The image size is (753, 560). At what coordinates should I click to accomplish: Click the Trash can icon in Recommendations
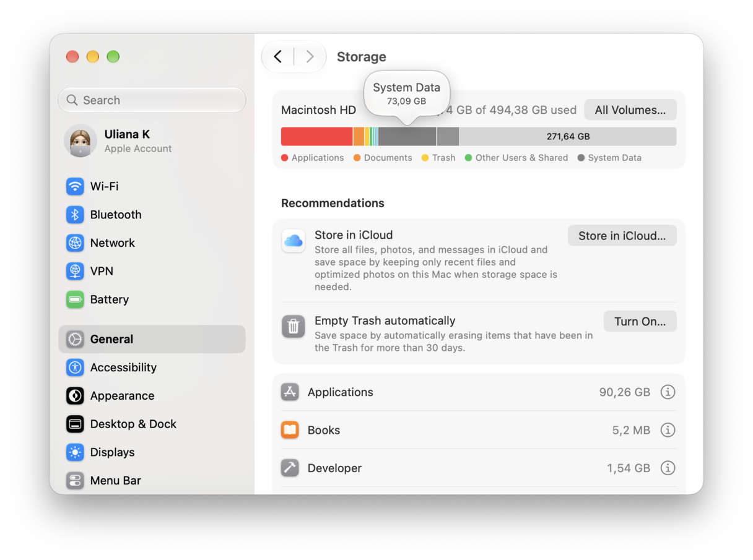point(293,326)
